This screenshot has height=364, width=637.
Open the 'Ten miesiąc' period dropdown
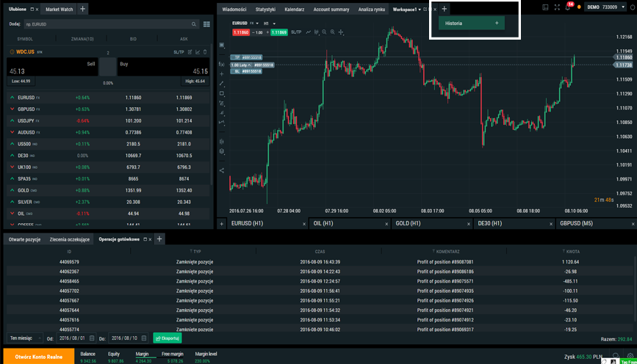pos(24,338)
